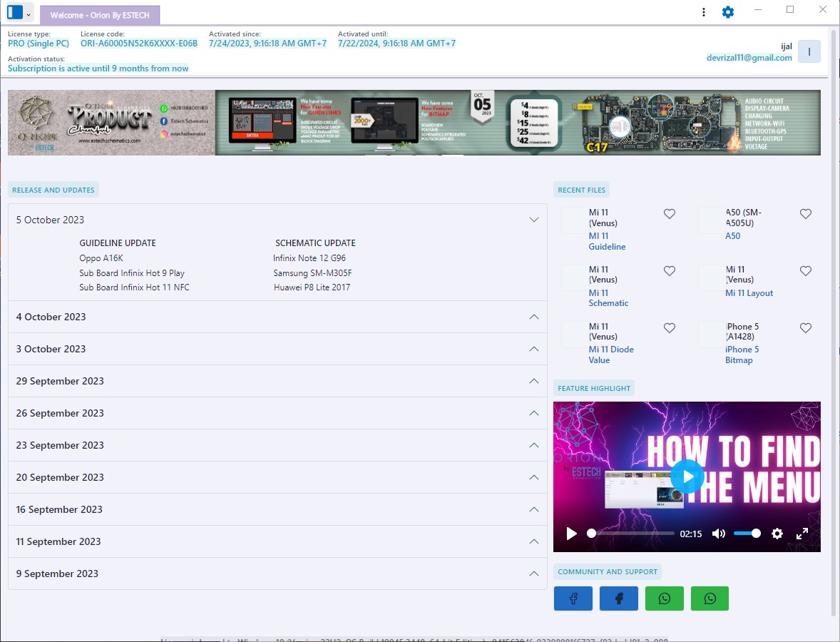The image size is (840, 642).
Task: Open video settings gear in player
Action: pyautogui.click(x=777, y=534)
